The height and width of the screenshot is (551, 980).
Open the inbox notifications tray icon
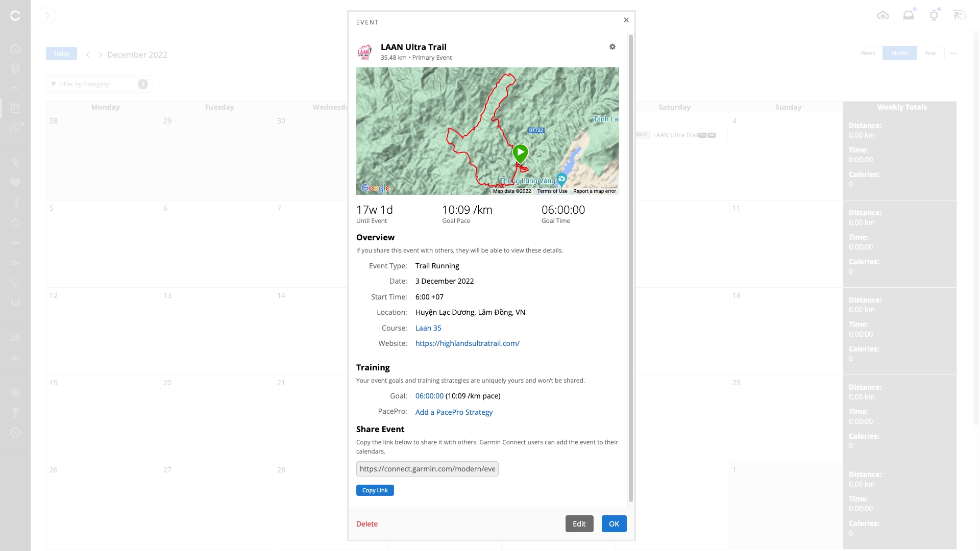pos(909,15)
